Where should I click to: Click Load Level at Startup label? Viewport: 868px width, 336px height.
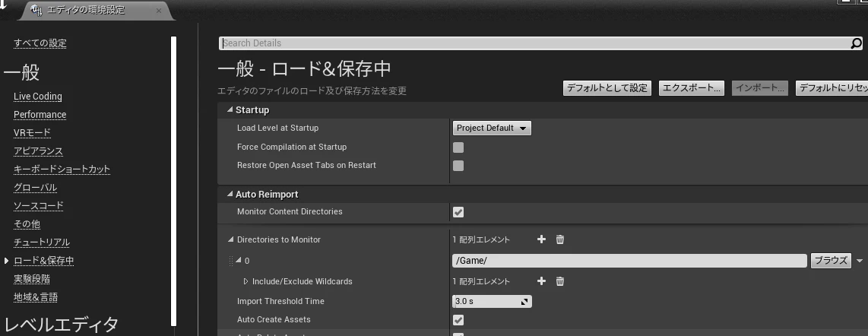(x=278, y=128)
